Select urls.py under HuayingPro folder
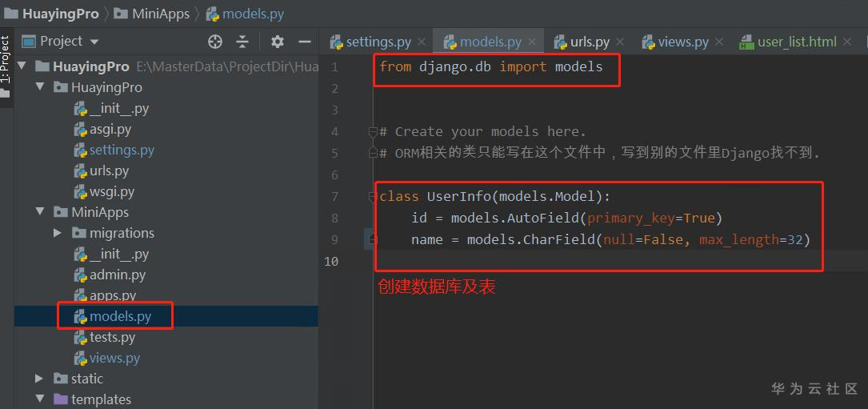 109,170
